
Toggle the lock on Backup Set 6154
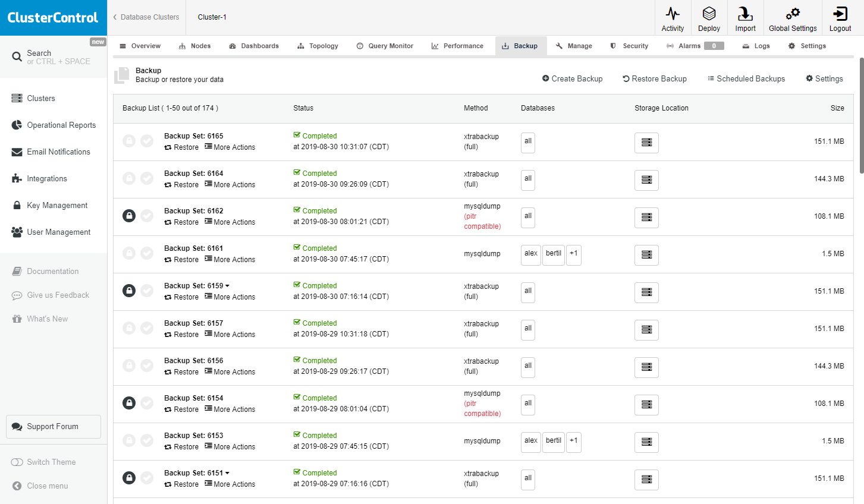[x=129, y=403]
